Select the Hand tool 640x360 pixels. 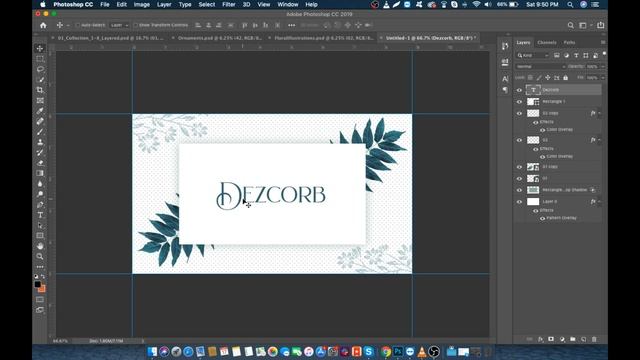pyautogui.click(x=40, y=246)
